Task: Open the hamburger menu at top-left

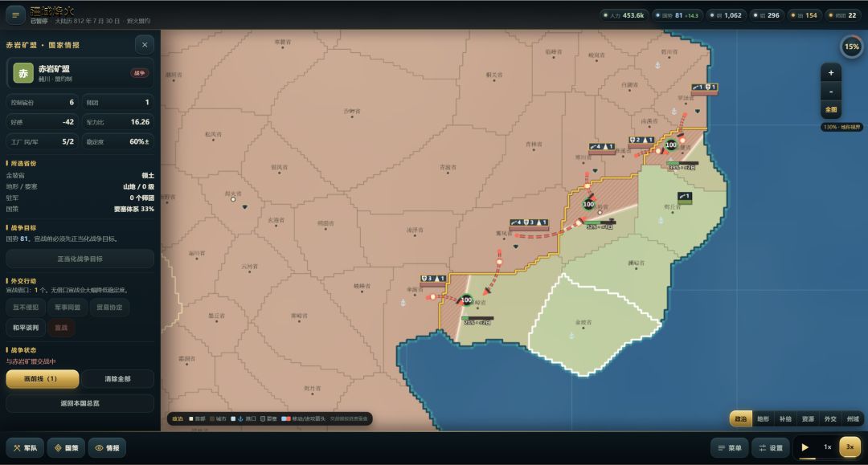Action: [x=15, y=15]
